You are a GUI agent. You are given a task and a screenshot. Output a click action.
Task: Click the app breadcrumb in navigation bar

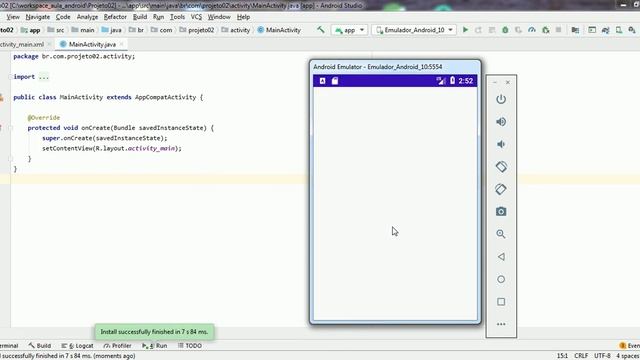click(x=31, y=30)
